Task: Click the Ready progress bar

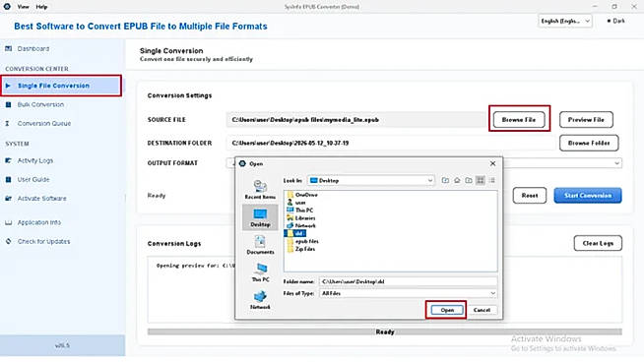Action: [384, 332]
